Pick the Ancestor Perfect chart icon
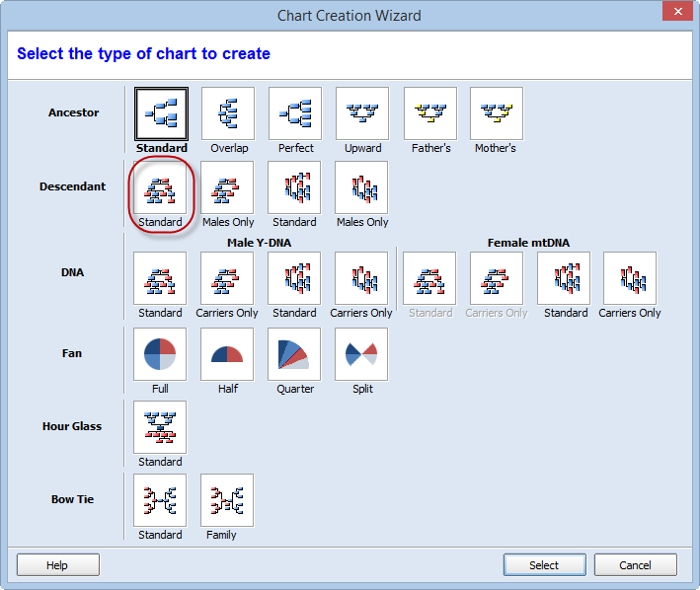The image size is (700, 590). [x=295, y=113]
